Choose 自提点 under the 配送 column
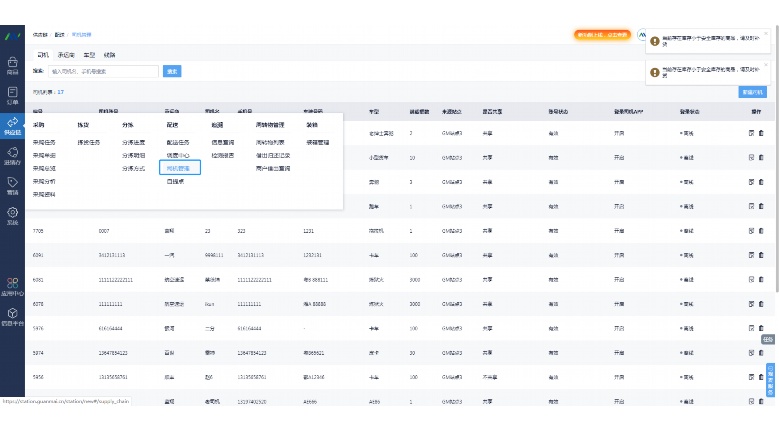 (175, 182)
